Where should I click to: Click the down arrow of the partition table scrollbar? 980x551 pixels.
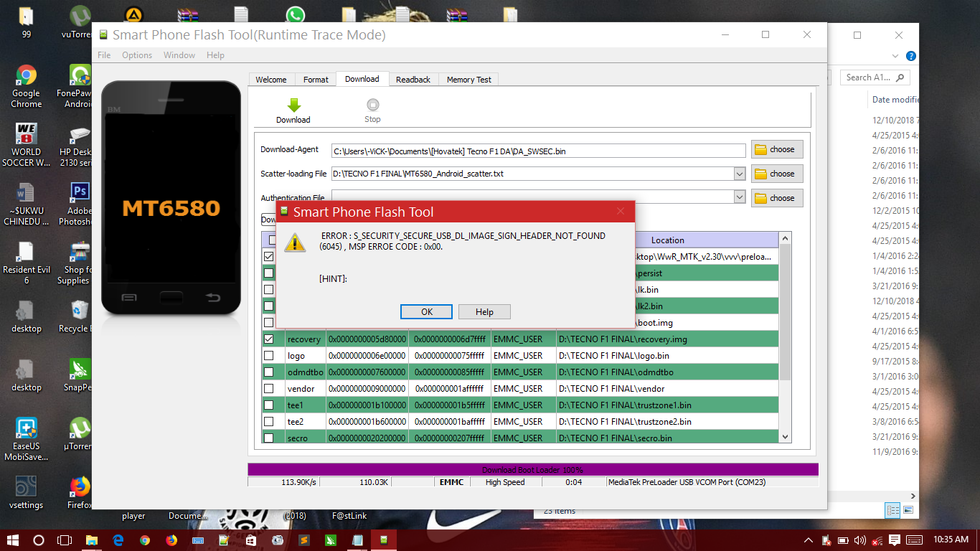coord(785,437)
